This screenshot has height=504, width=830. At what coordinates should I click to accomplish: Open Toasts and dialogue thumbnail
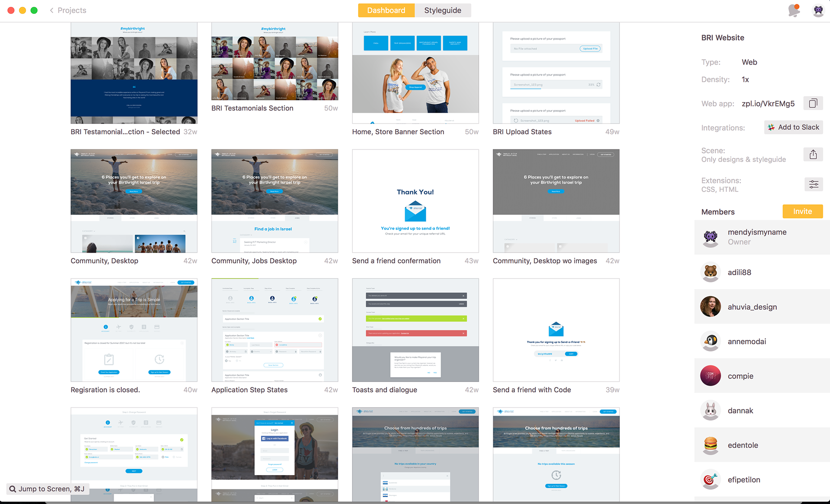point(415,330)
